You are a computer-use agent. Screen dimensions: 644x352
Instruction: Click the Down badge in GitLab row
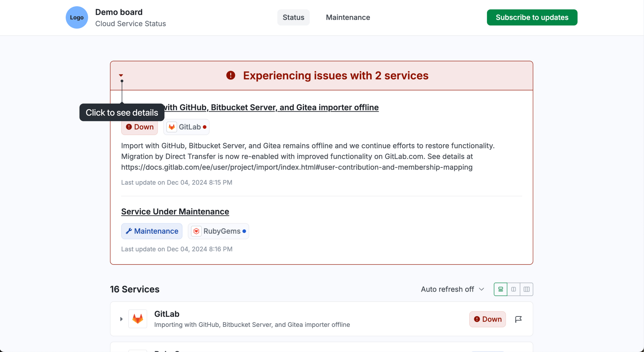pos(487,319)
